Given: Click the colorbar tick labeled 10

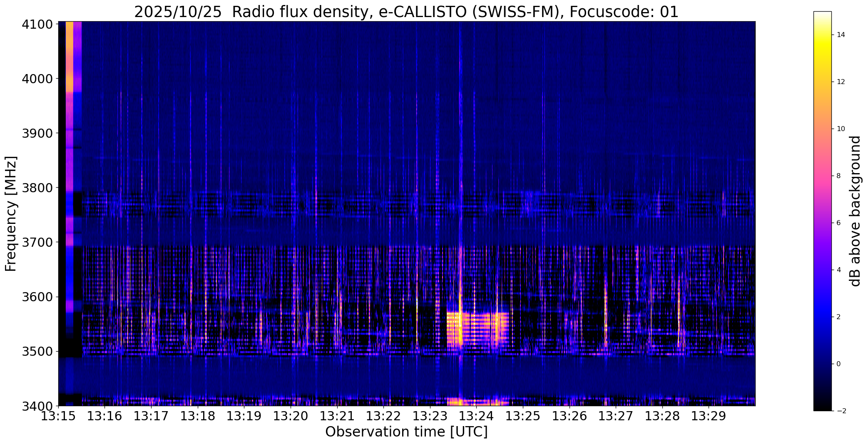Looking at the screenshot, I should pyautogui.click(x=841, y=129).
